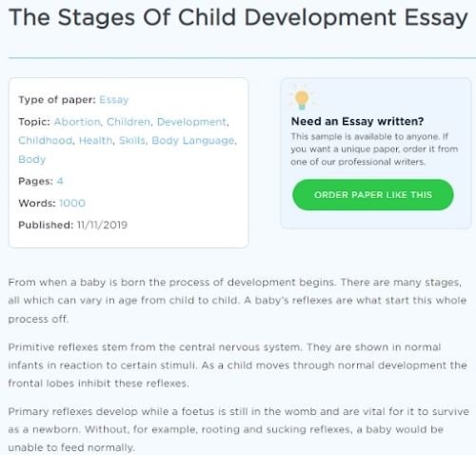Image resolution: width=476 pixels, height=455 pixels.
Task: Click the Primary reflexes paragraph
Action: [238, 429]
